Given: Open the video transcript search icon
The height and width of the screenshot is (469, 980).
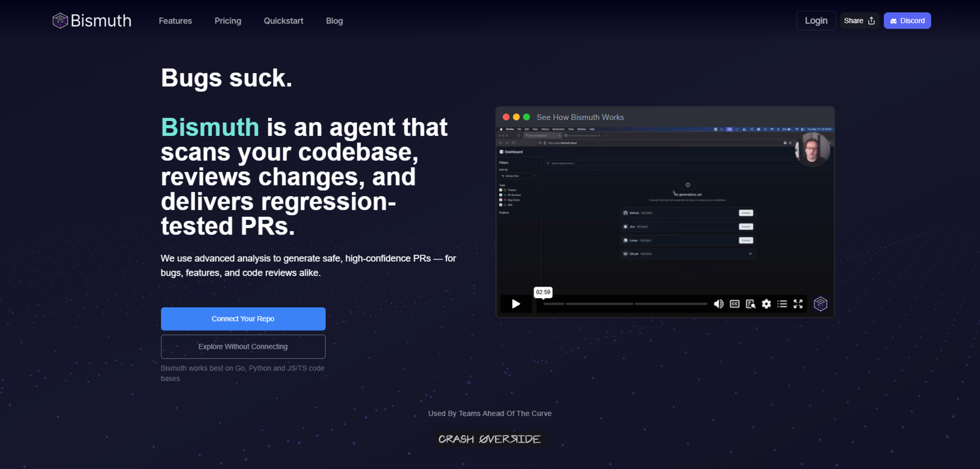Looking at the screenshot, I should click(750, 304).
